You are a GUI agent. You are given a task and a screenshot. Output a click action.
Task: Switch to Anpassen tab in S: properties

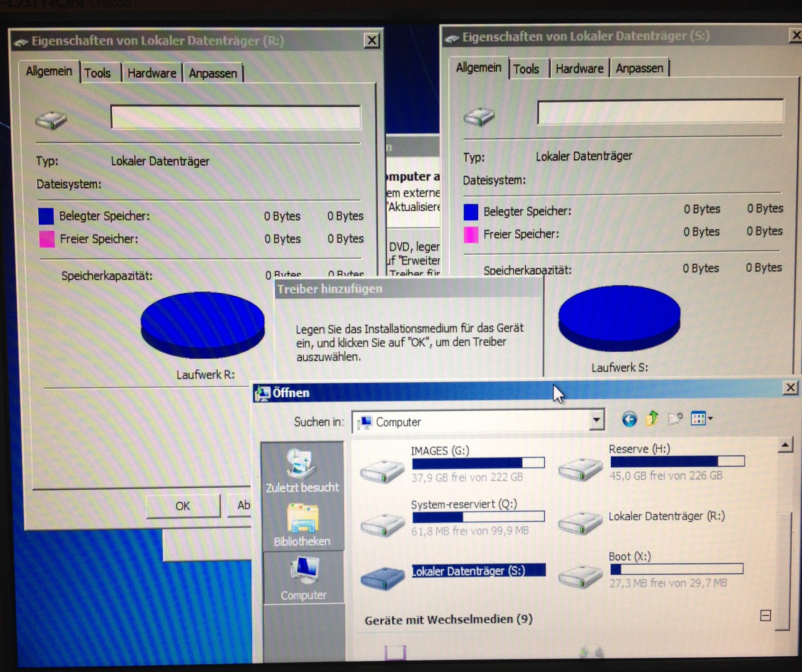point(639,68)
